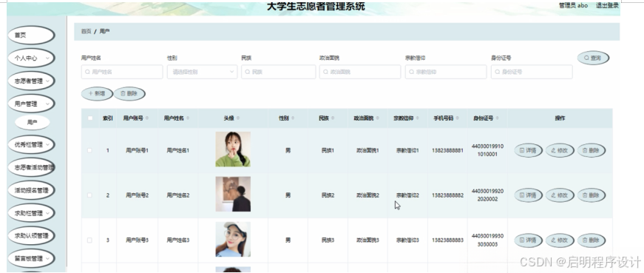Viewport: 644px width, 273px height.
Task: Check the row for 用户账号2
Action: 90,195
